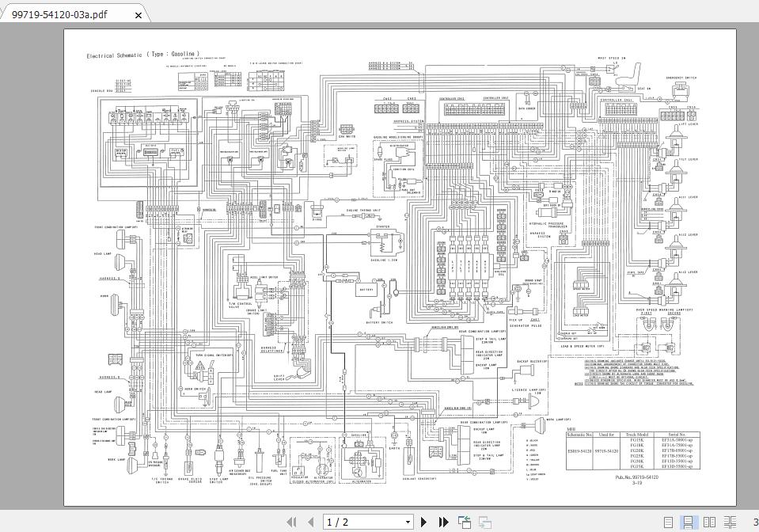Select the 99719-54120-03a.pdf document tab
The width and height of the screenshot is (759, 532).
click(x=75, y=14)
